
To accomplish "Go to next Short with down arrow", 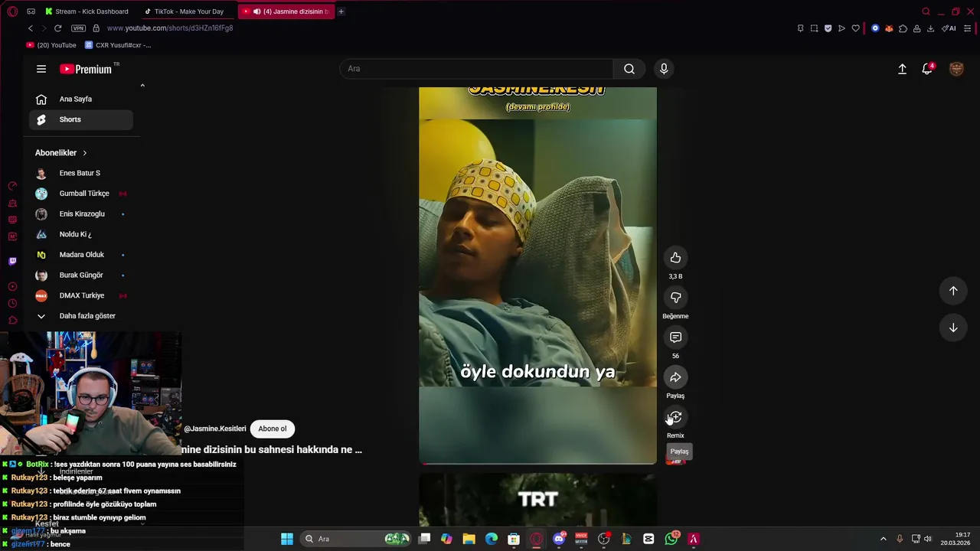I will pos(953,328).
